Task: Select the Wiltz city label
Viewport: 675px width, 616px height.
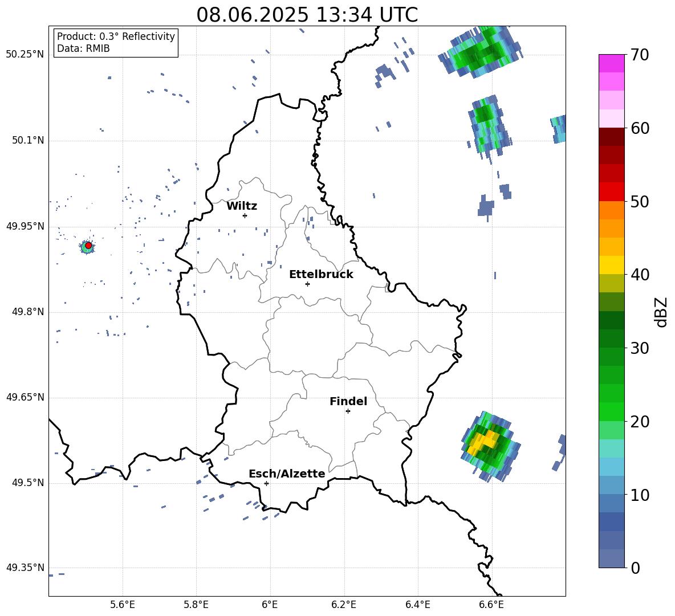Action: (242, 206)
